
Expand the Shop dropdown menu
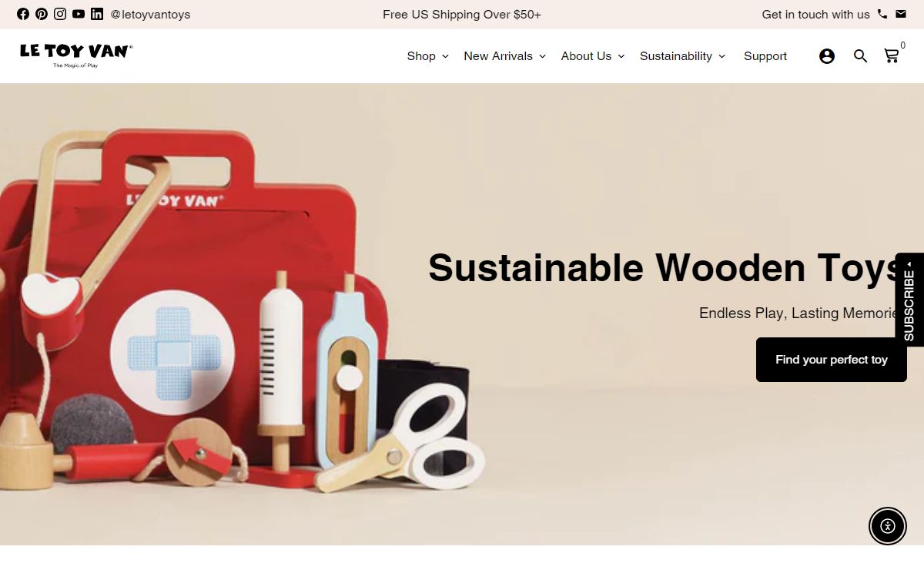[427, 55]
